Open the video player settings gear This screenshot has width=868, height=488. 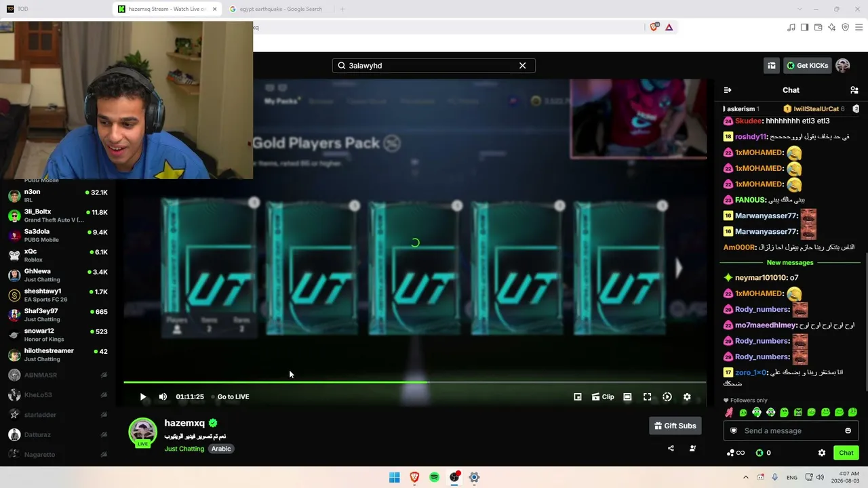(x=687, y=396)
